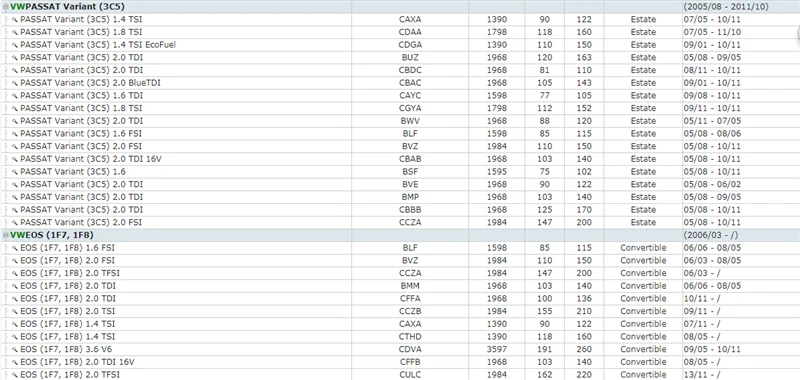Select the BUZ engine code cell
This screenshot has height=380, width=800.
click(410, 58)
